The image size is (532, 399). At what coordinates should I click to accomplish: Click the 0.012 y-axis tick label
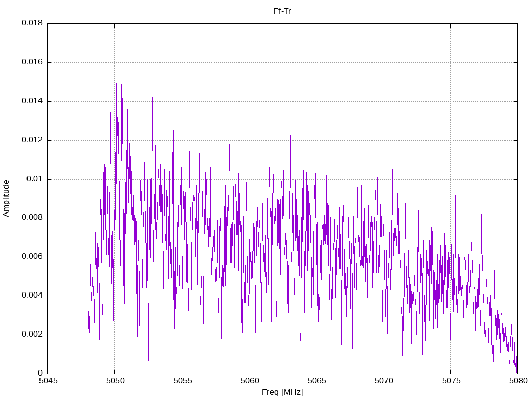32,140
